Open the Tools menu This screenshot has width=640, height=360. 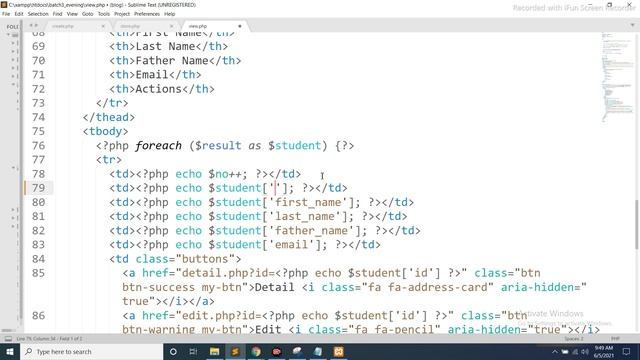pos(104,14)
